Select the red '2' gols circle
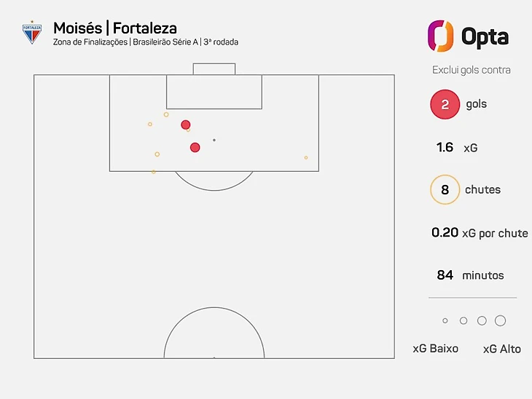532x399 pixels. [x=445, y=104]
